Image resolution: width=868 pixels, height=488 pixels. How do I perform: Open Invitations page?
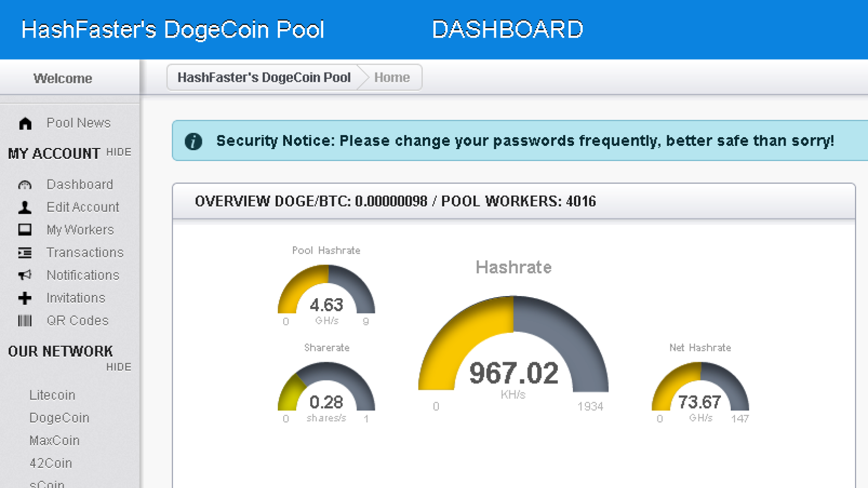click(76, 298)
